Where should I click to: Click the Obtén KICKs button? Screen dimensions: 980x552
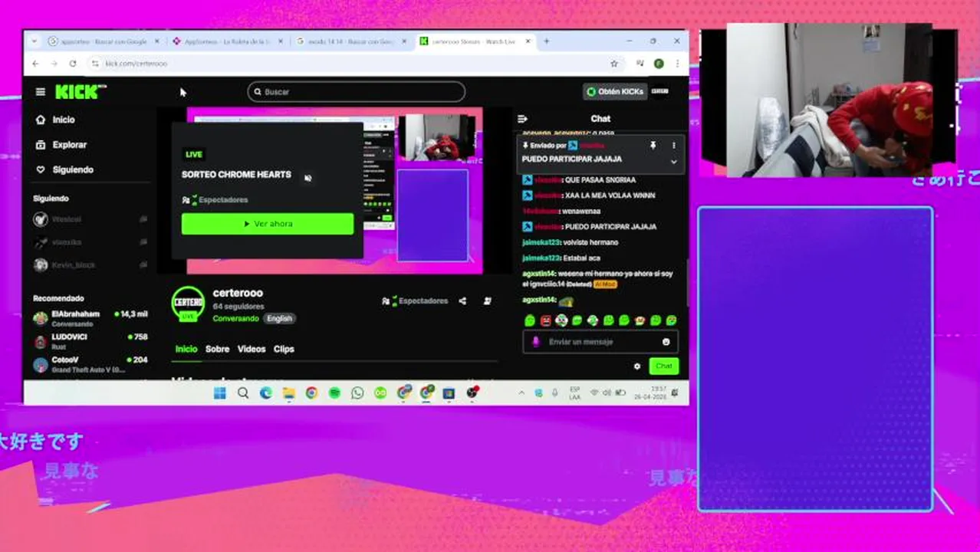[x=615, y=91]
